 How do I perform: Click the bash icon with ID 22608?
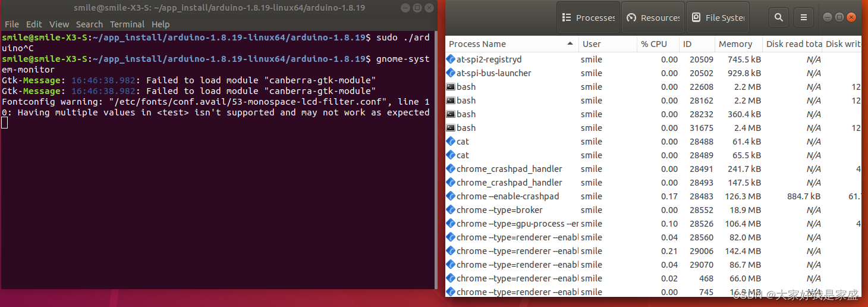[x=451, y=87]
